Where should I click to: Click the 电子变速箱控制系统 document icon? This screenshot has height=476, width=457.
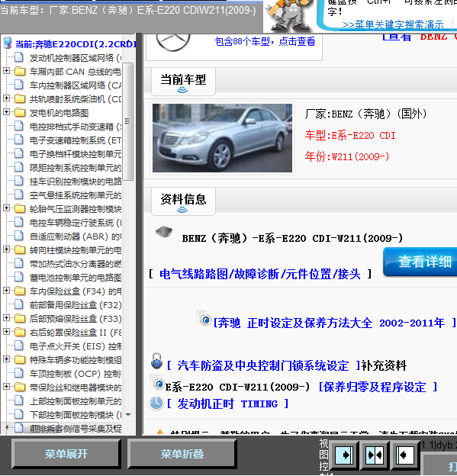point(19,140)
